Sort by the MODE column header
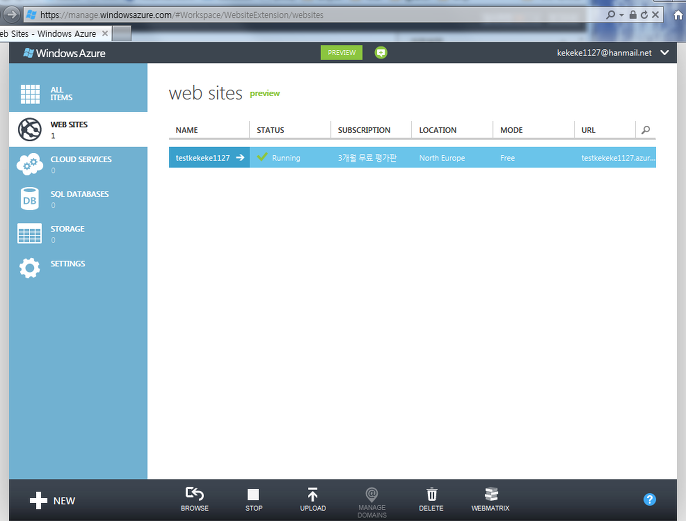 (x=511, y=130)
